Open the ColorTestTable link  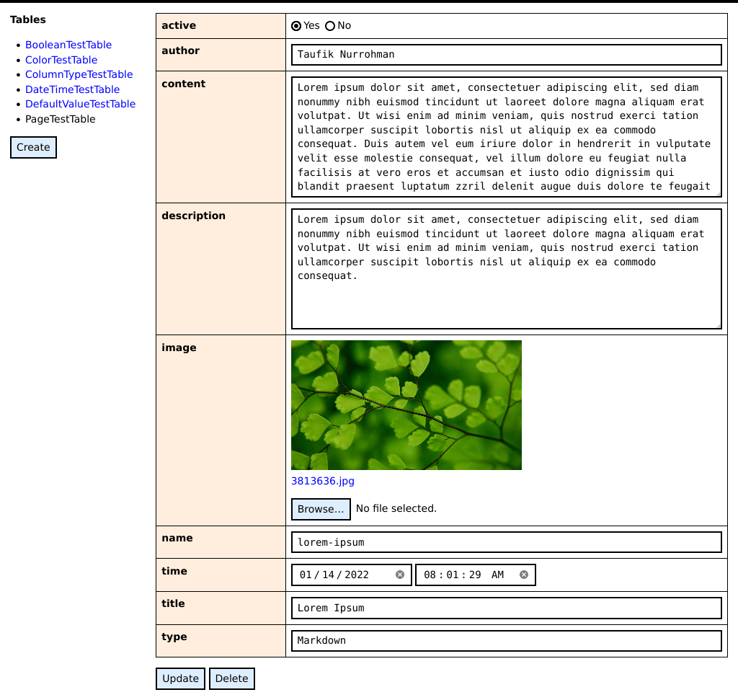61,60
